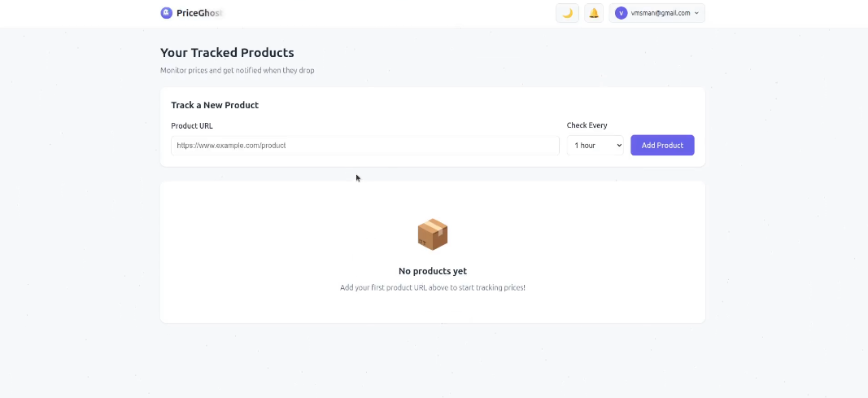Click the Product URL field label
Screen dimensions: 868x398
click(192, 125)
